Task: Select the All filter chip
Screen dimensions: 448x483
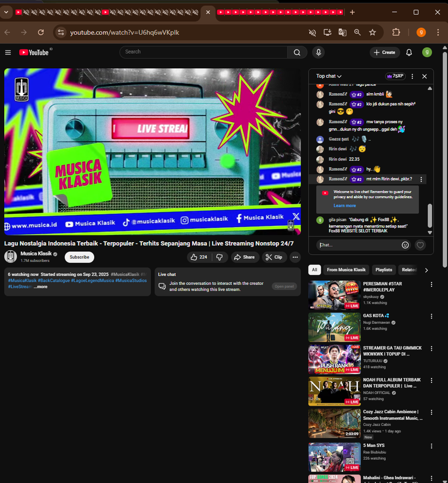Action: (x=315, y=270)
